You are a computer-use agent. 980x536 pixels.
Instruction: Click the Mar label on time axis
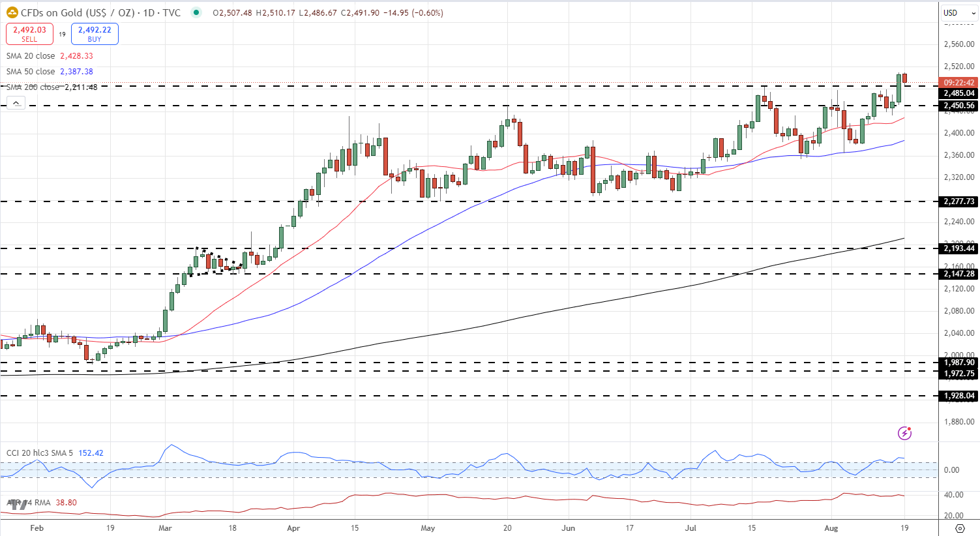[x=165, y=528]
